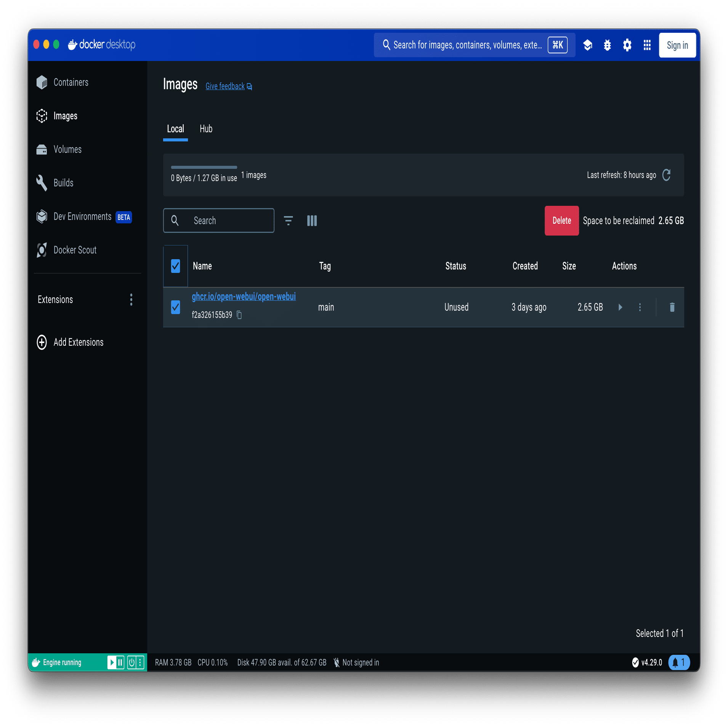
Task: Switch to the Local tab
Action: 175,129
